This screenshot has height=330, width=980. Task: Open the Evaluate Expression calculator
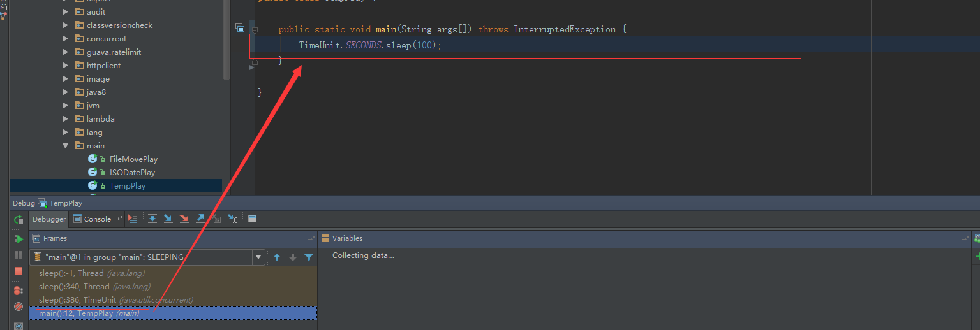(253, 219)
